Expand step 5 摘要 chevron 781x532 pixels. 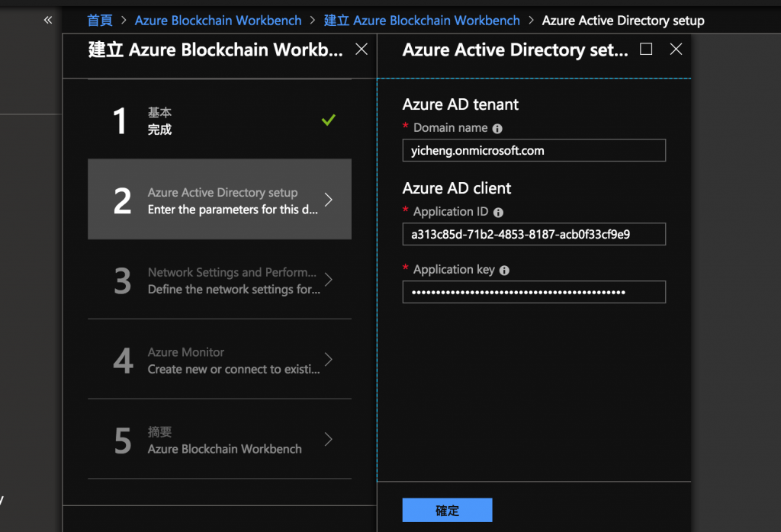[x=328, y=439]
